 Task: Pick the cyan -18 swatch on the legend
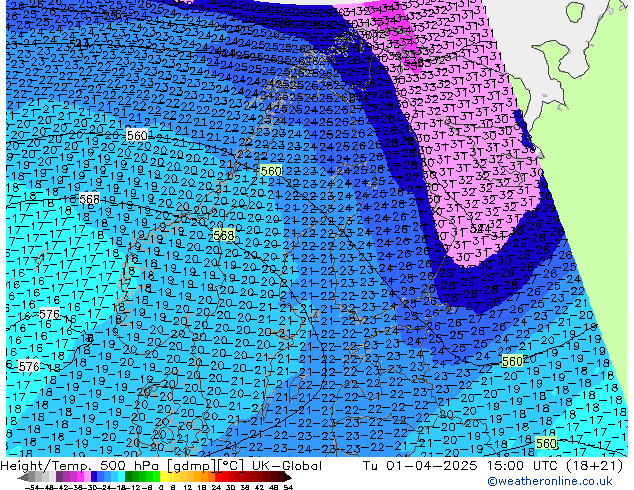coord(121,476)
